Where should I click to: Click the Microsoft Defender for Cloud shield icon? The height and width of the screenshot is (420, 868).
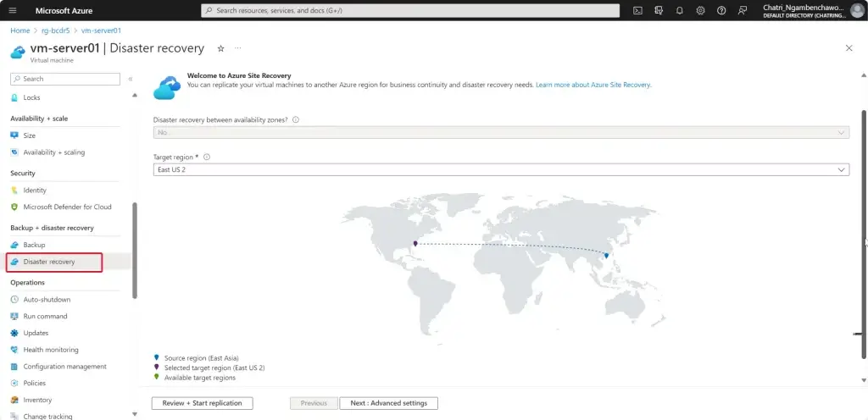click(x=14, y=207)
